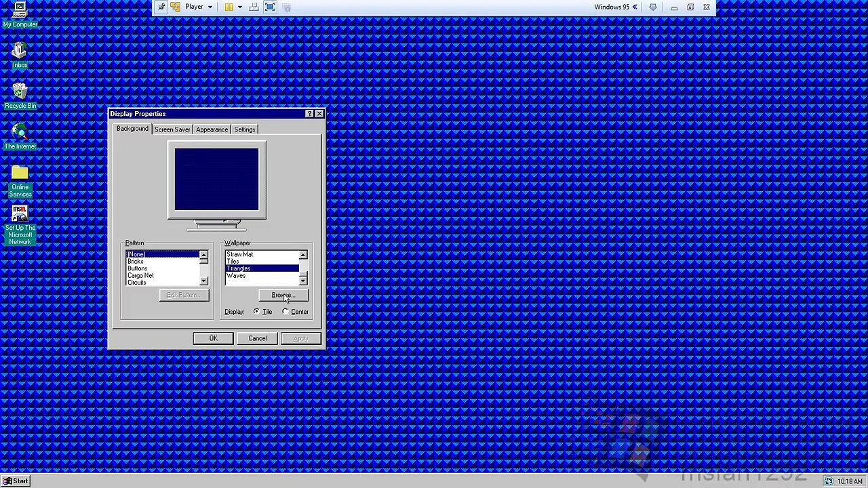Image resolution: width=868 pixels, height=488 pixels.
Task: Select the Buttons pattern
Action: click(163, 268)
